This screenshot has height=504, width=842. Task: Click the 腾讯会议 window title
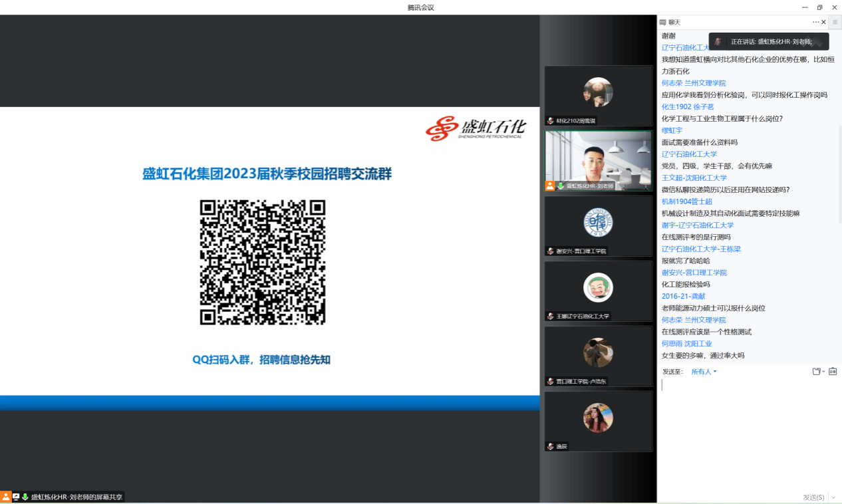421,7
